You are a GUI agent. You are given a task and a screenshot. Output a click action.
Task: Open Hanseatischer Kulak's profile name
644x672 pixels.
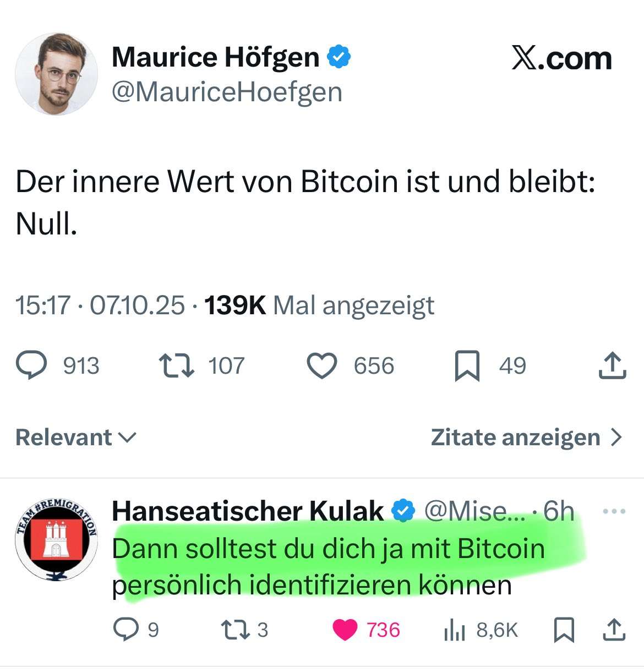pos(248,511)
